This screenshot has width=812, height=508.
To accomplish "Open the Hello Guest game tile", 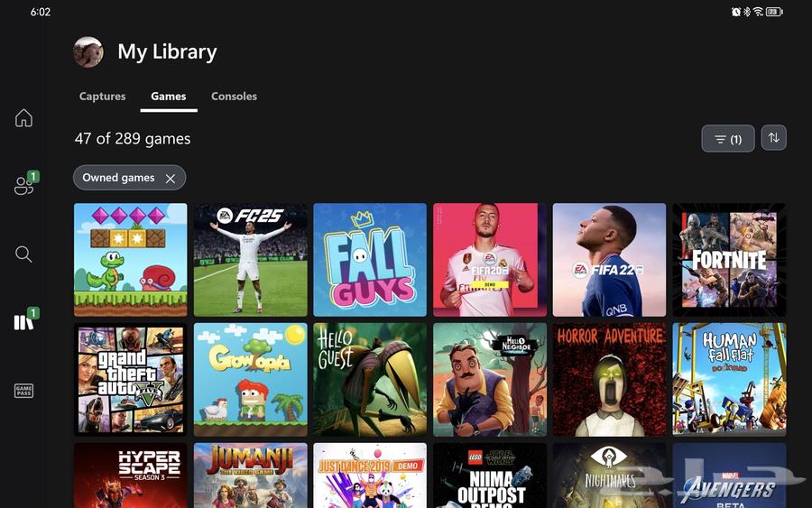I will [x=370, y=380].
